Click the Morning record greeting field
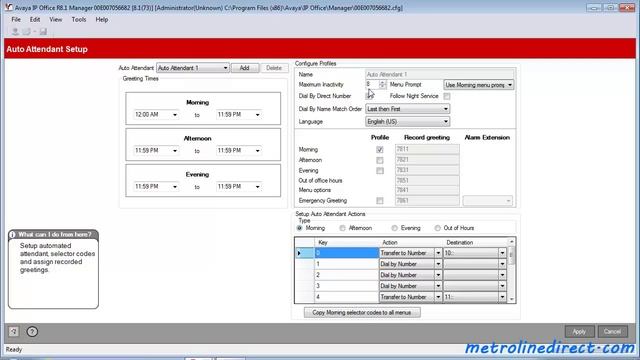 point(427,149)
